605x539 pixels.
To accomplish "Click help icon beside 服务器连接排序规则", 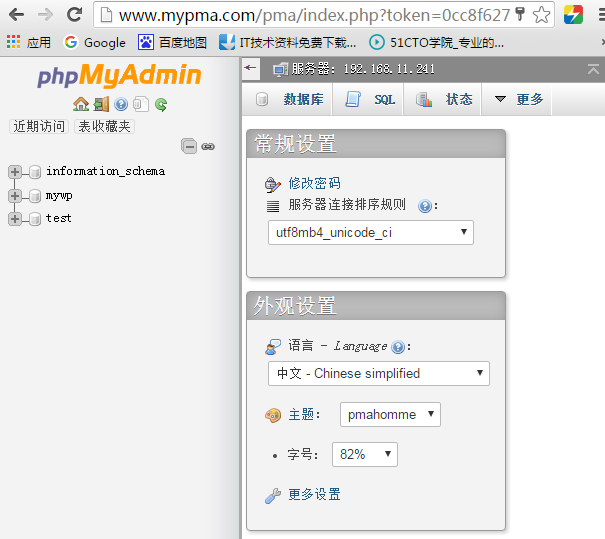I will pyautogui.click(x=425, y=206).
